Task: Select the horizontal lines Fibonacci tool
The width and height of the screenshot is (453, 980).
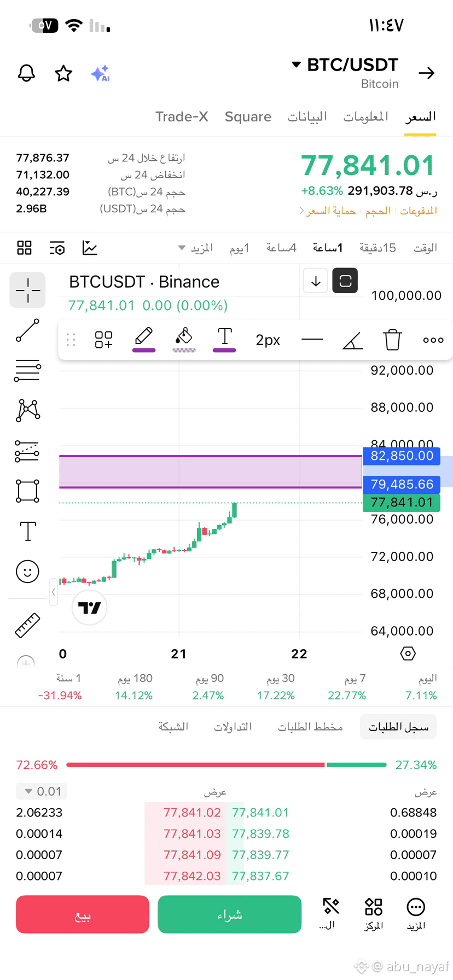Action: [27, 370]
